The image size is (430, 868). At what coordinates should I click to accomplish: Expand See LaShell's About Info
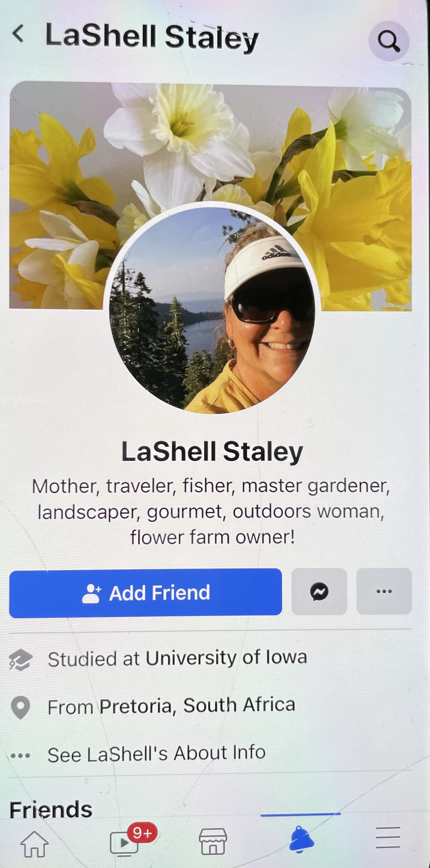coord(157,754)
